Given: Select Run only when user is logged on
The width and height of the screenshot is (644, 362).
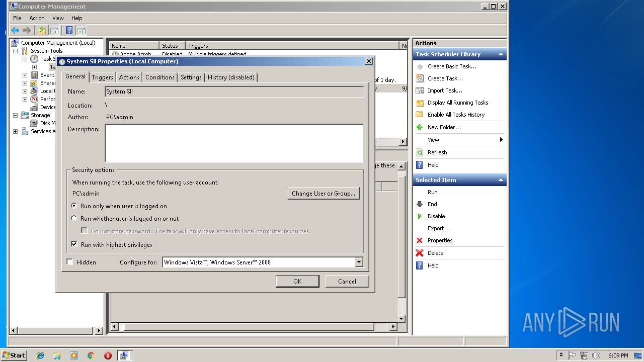Looking at the screenshot, I should (x=74, y=206).
